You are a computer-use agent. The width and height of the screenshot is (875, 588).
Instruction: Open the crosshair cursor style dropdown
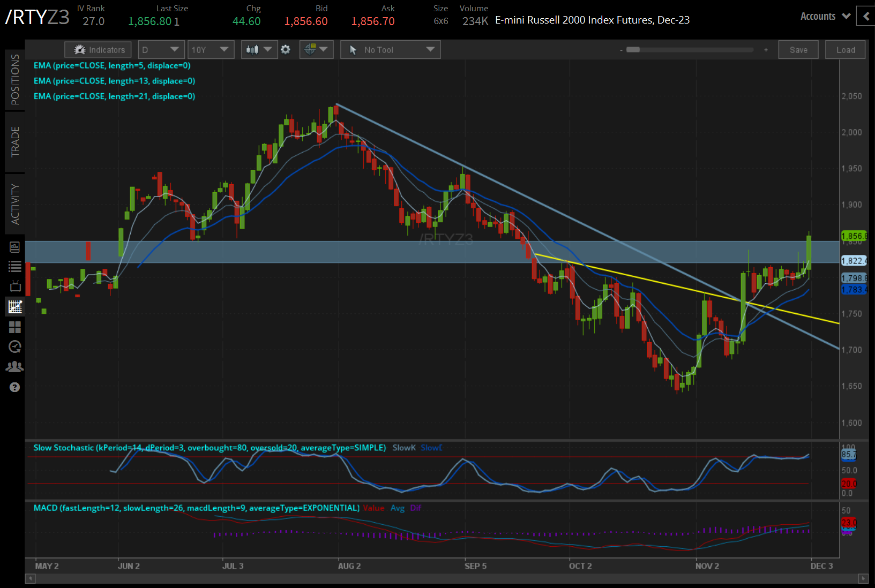pyautogui.click(x=316, y=50)
